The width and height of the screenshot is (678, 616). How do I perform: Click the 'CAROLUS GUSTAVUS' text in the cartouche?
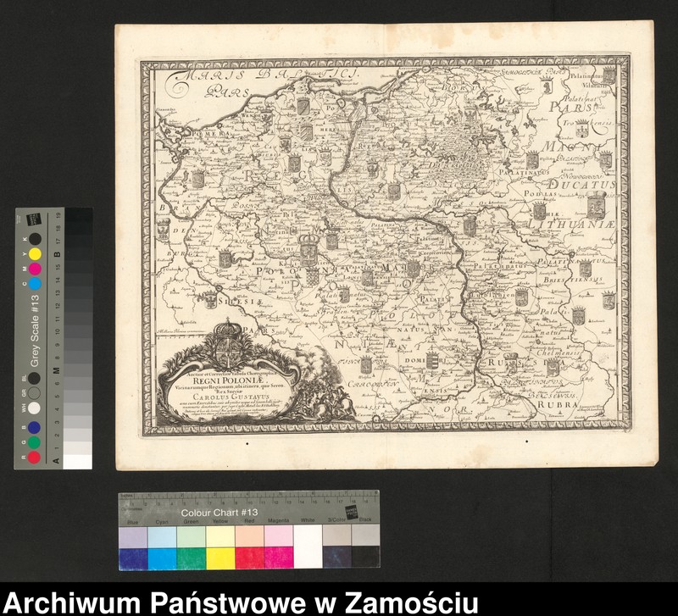click(x=231, y=397)
